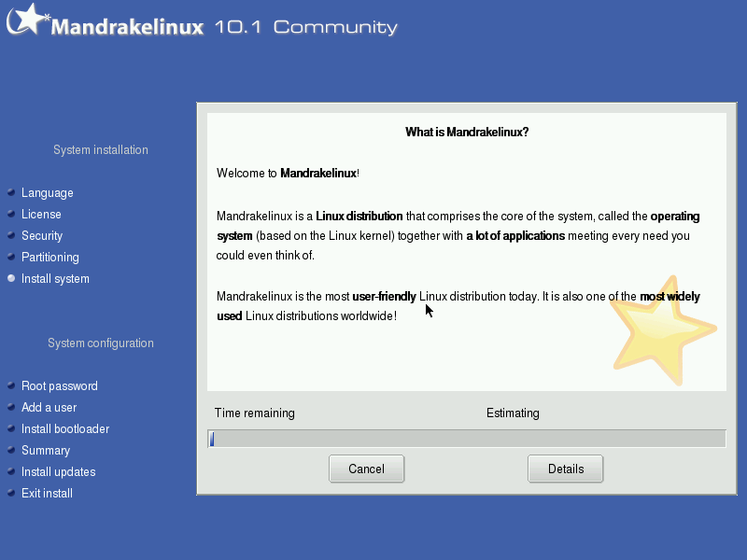This screenshot has width=747, height=560.
Task: Cancel the package installation
Action: pos(366,469)
